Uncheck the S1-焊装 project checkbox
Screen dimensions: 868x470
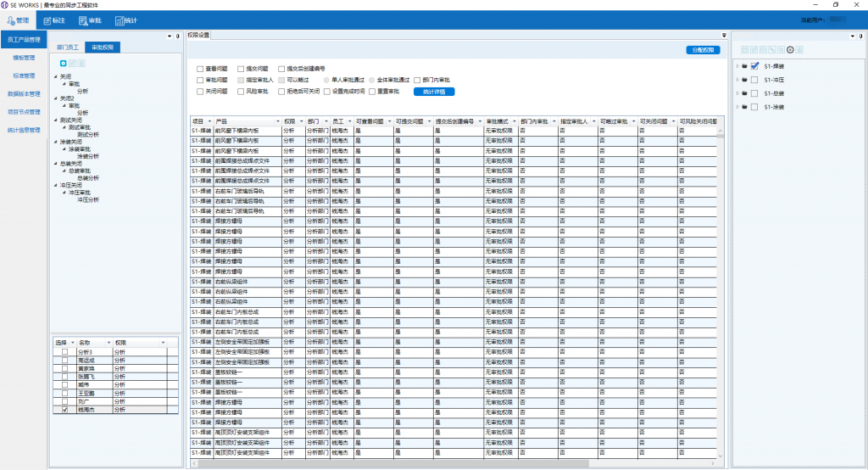(754, 66)
